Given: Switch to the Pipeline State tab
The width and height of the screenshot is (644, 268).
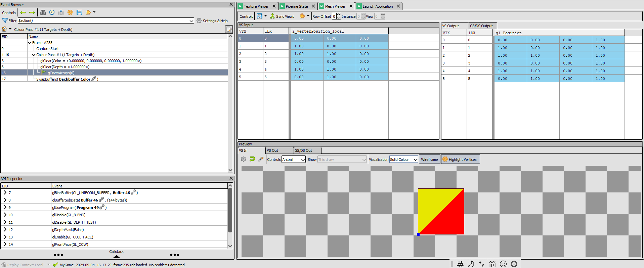Looking at the screenshot, I should coord(296,6).
